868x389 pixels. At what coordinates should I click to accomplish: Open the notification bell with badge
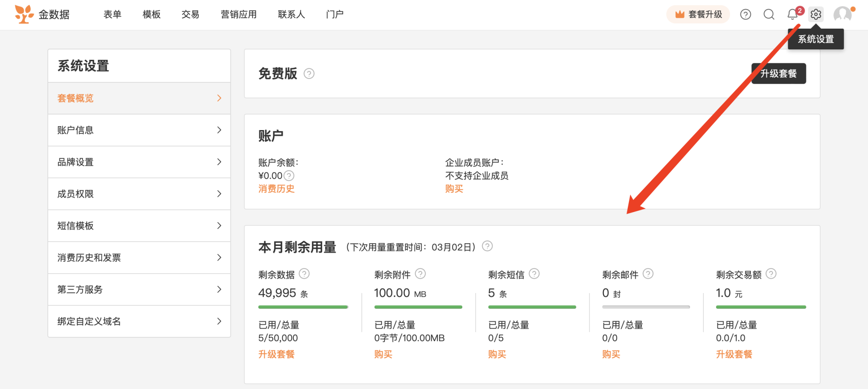792,14
